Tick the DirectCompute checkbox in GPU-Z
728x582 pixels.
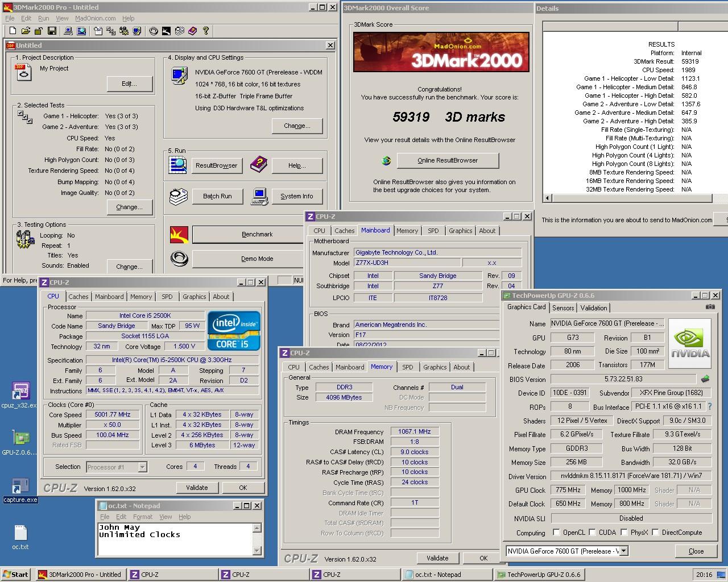point(656,533)
